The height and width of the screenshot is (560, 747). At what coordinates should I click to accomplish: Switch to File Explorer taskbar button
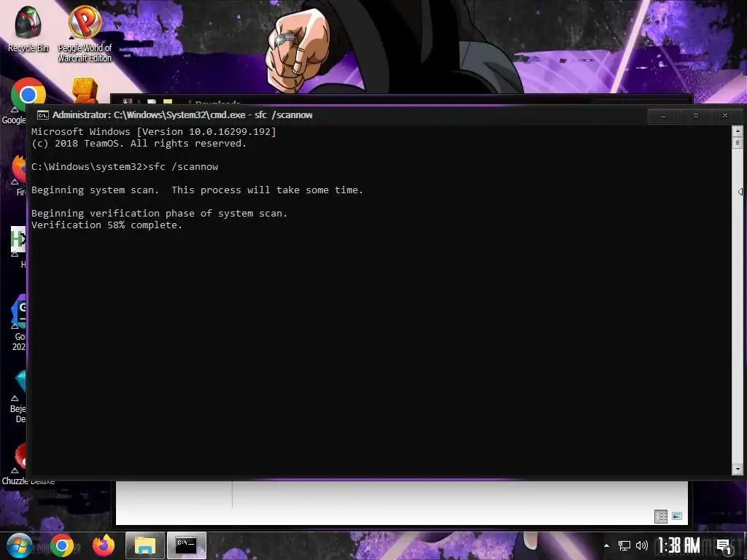145,545
